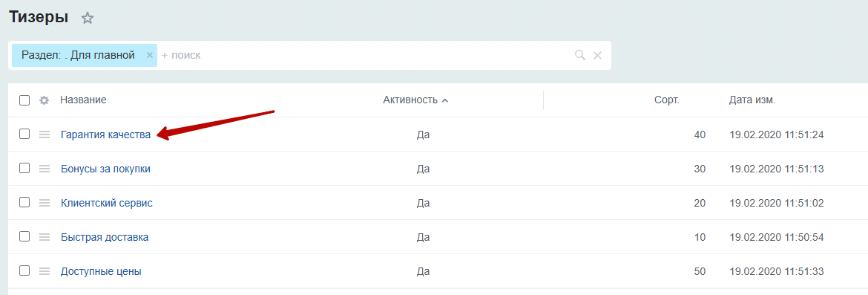Open row menu for Доступные цены

tap(45, 272)
